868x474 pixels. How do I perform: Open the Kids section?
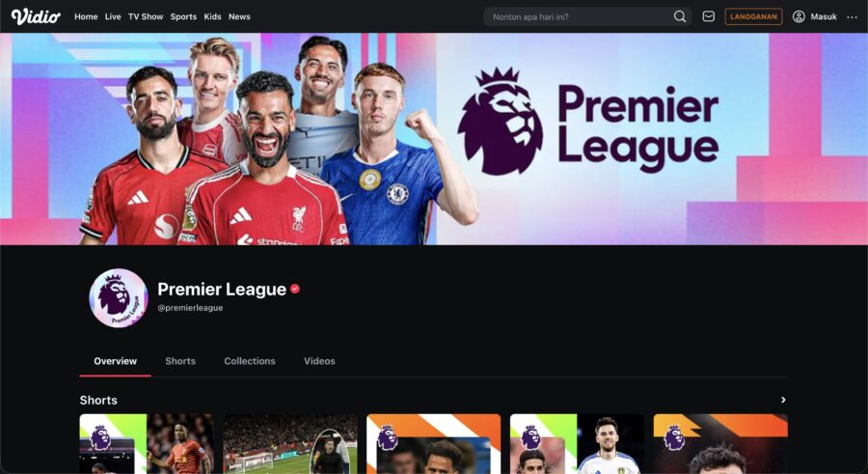point(212,16)
